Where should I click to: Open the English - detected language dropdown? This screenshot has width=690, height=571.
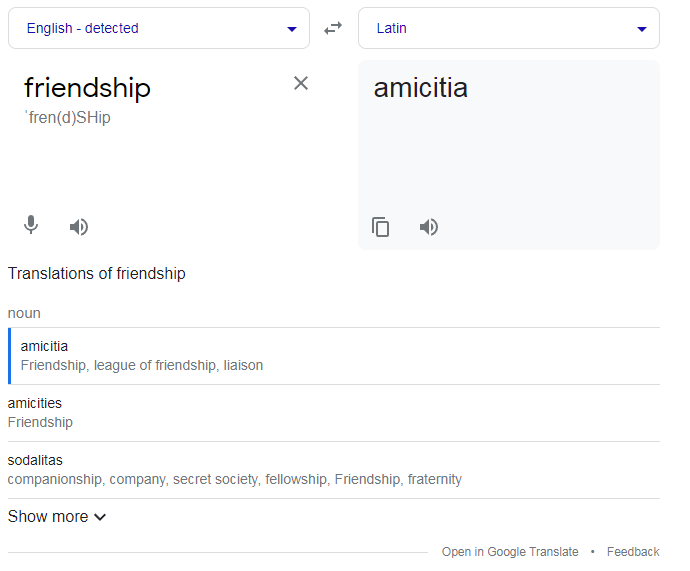pos(159,28)
